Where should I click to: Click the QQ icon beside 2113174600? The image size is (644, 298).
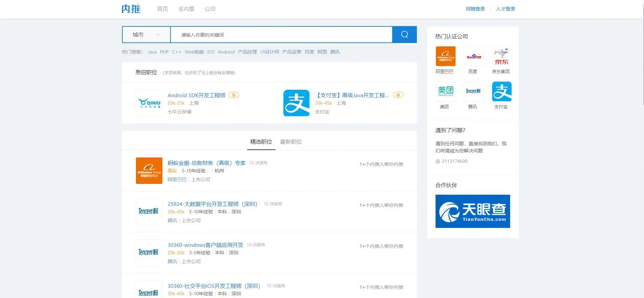point(438,161)
